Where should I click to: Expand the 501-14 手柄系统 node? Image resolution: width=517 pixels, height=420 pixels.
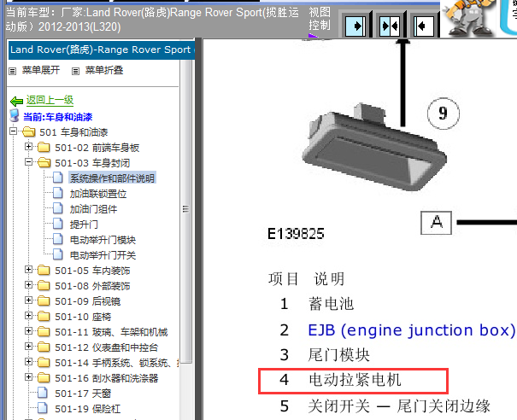[x=29, y=362]
